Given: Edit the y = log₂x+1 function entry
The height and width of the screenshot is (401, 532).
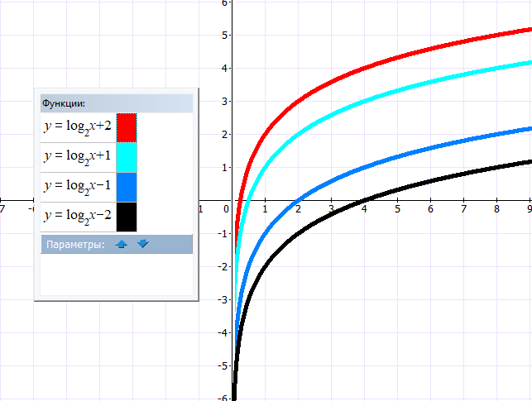Looking at the screenshot, I should tap(77, 157).
